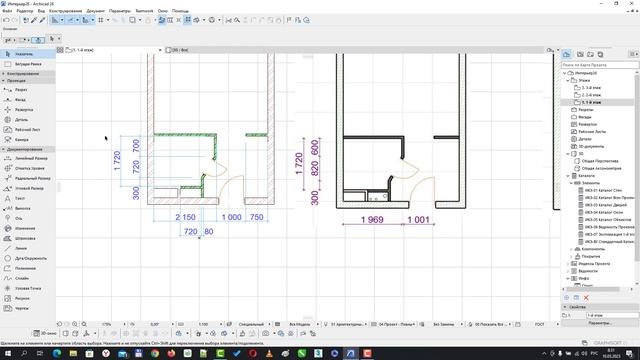
Task: Select the Drawing (Чертеж) tool
Action: point(28,309)
